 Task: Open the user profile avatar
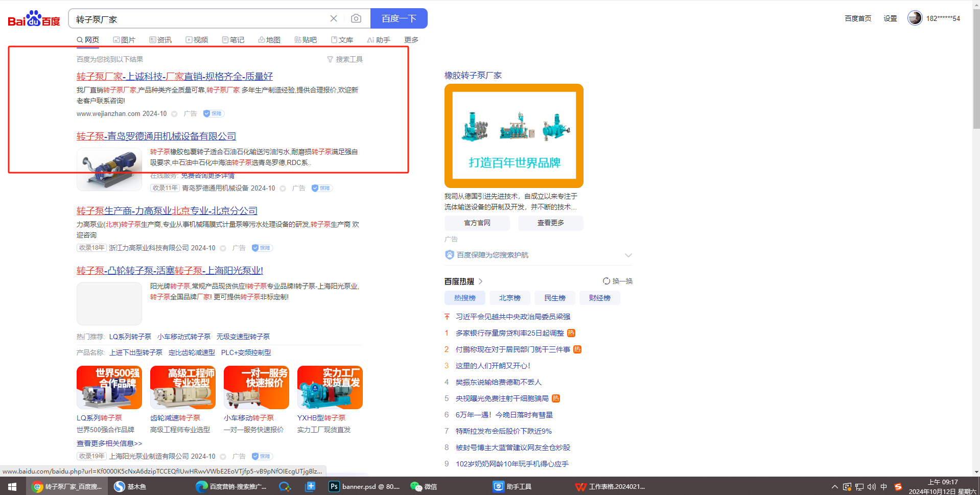915,18
